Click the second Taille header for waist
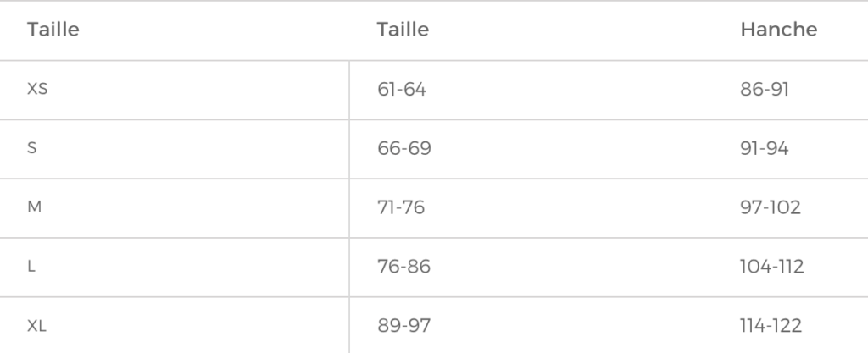This screenshot has width=868, height=353. pyautogui.click(x=403, y=30)
